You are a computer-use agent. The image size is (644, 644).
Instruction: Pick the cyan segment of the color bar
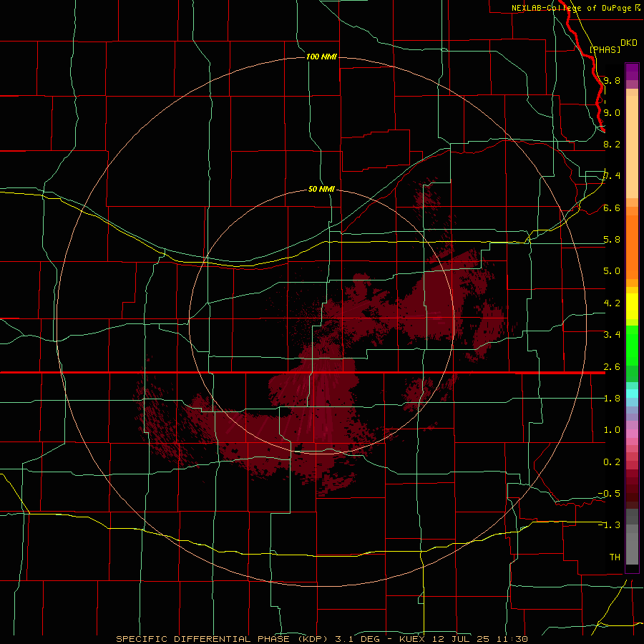632,394
